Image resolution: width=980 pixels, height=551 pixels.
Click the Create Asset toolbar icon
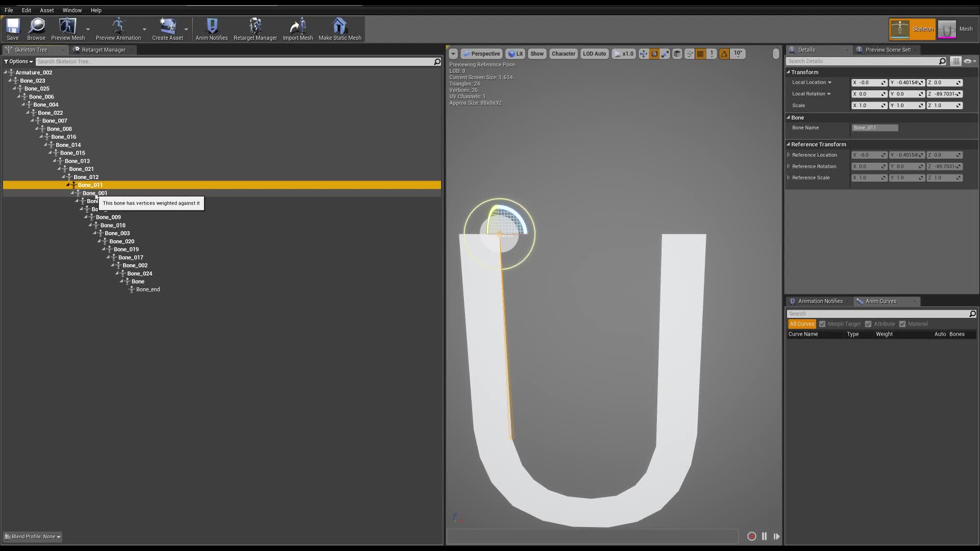point(167,29)
